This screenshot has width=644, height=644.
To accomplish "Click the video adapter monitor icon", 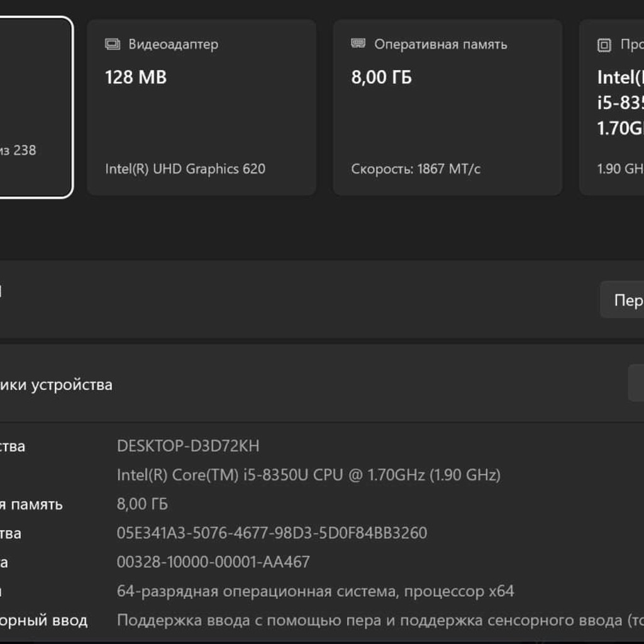I will pos(113,44).
